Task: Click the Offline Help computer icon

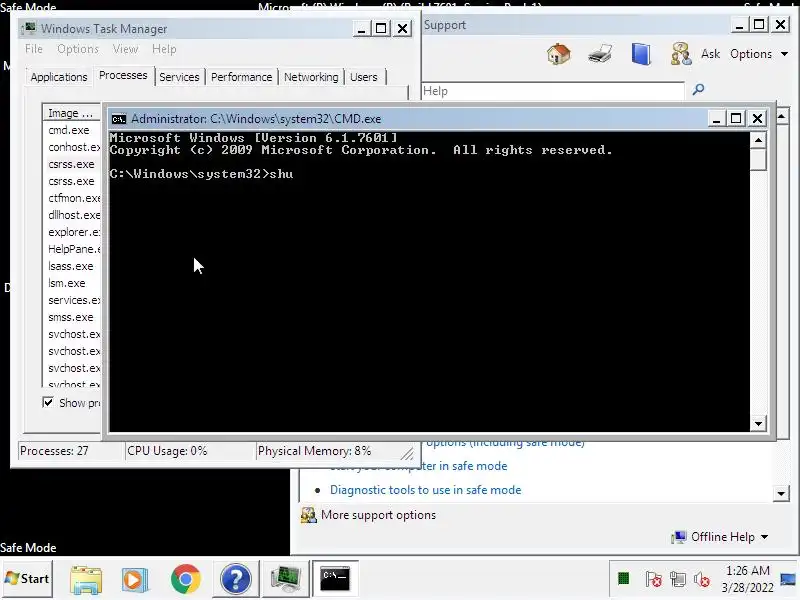Action: (679, 537)
